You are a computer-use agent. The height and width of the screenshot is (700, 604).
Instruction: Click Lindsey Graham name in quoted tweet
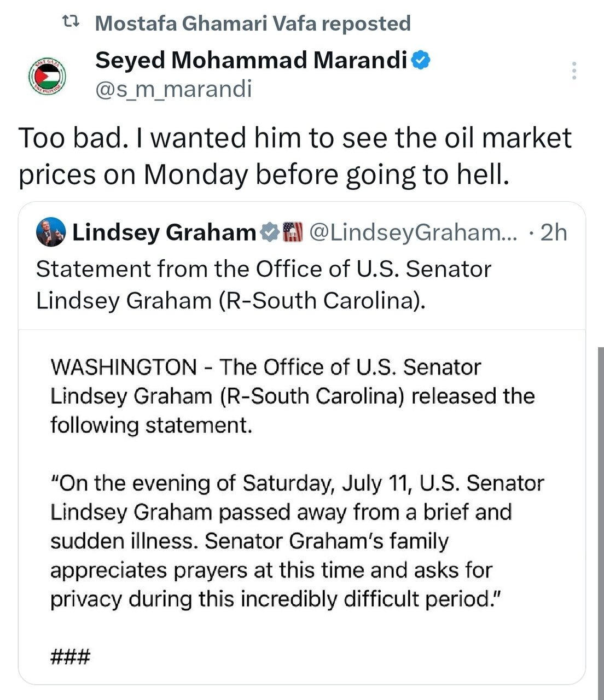click(x=164, y=232)
